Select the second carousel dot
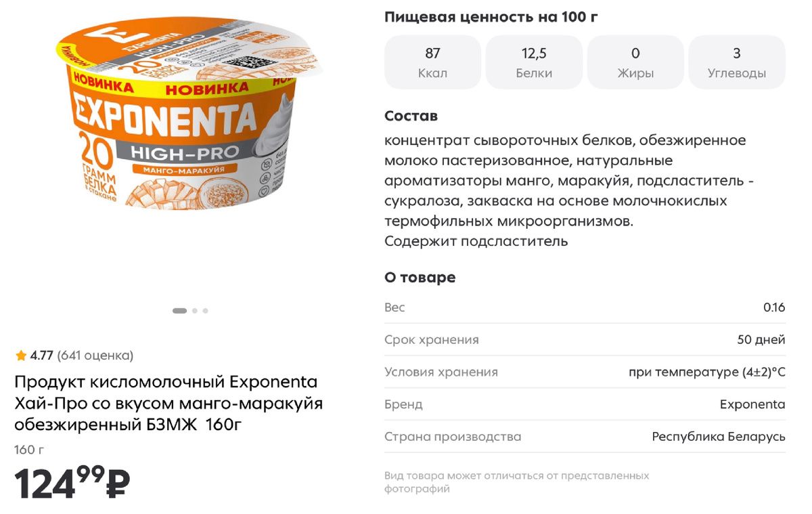Screen dimensions: 812x514 coord(194,310)
